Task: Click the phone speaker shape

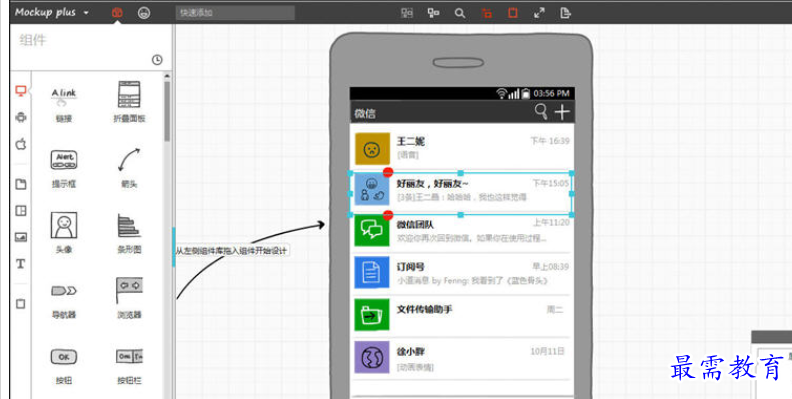Action: click(x=458, y=63)
